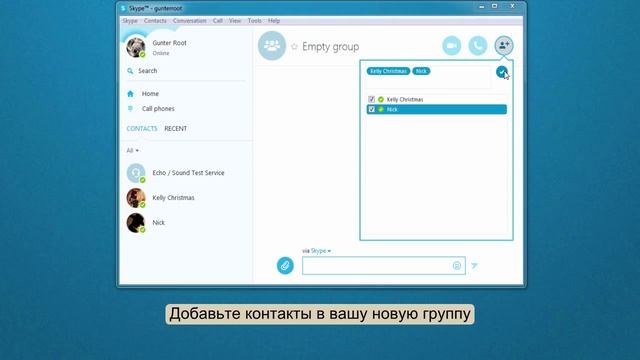640x360 pixels.
Task: Open Gunter Root profile picture
Action: click(x=136, y=47)
